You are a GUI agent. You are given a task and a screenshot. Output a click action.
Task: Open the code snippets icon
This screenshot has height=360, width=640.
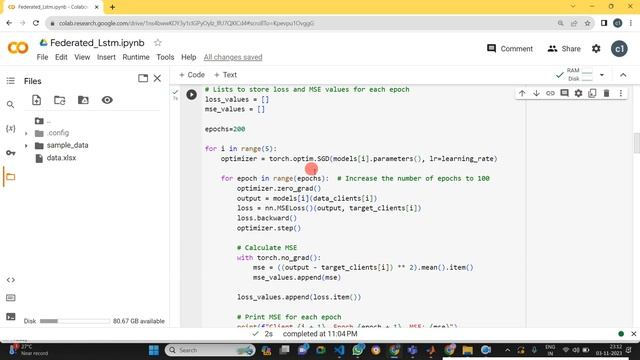(11, 280)
